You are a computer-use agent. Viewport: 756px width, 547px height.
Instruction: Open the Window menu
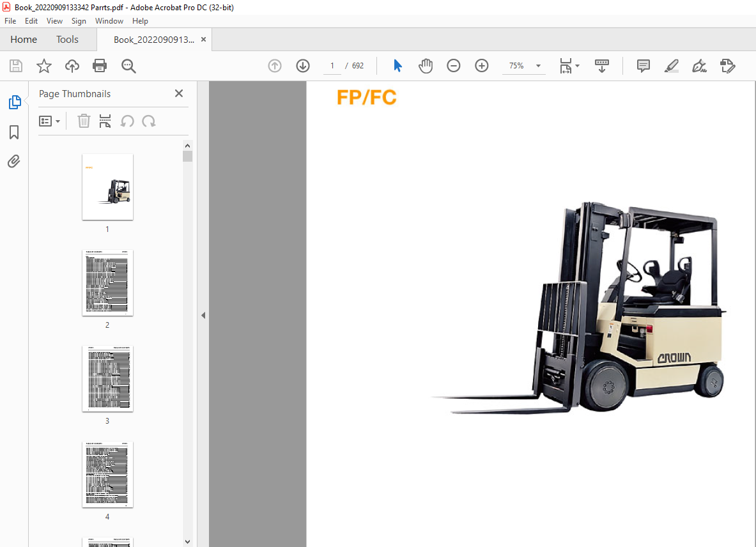click(109, 20)
